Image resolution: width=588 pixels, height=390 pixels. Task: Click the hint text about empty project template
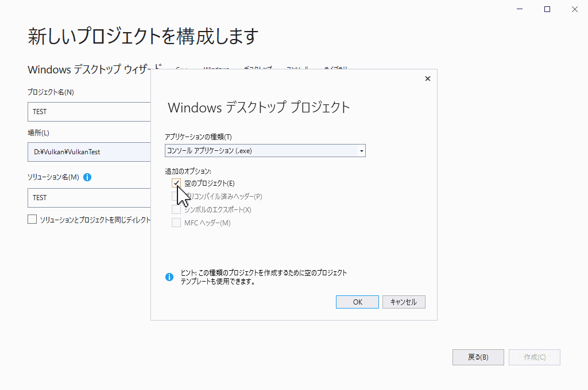pyautogui.click(x=264, y=277)
